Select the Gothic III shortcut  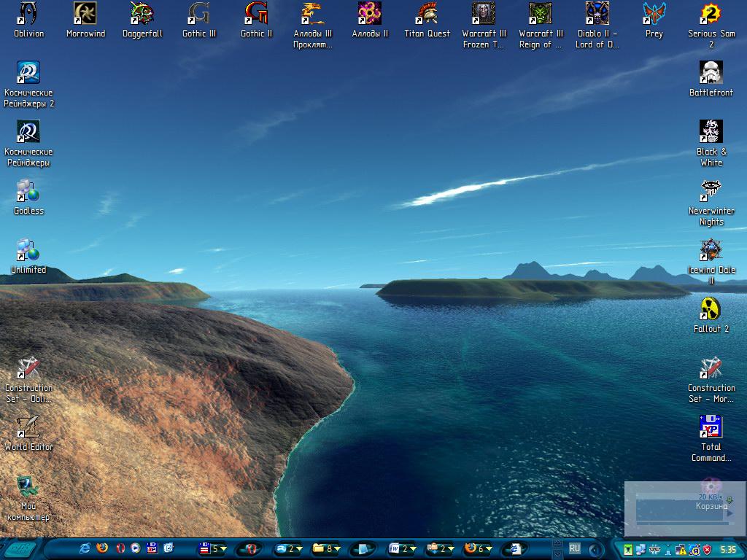[199, 20]
